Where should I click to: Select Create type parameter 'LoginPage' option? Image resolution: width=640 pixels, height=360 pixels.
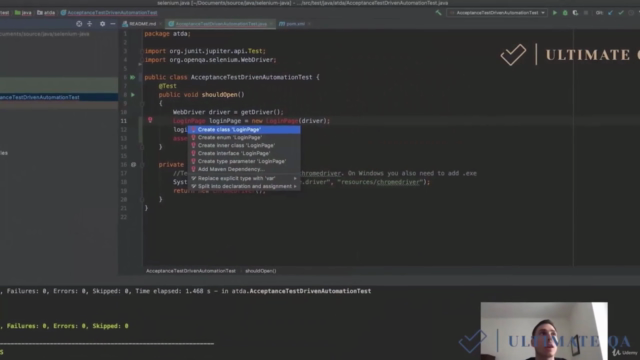point(244,161)
